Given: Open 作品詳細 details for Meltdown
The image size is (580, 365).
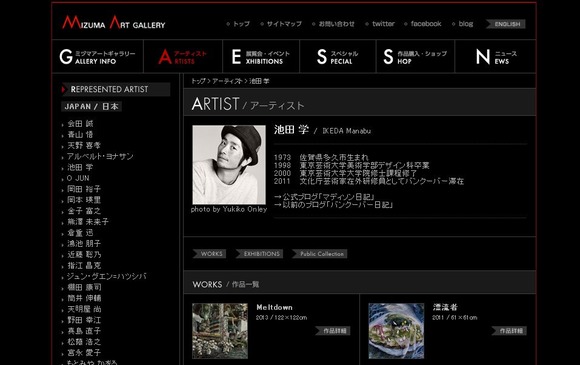Looking at the screenshot, I should click(333, 331).
